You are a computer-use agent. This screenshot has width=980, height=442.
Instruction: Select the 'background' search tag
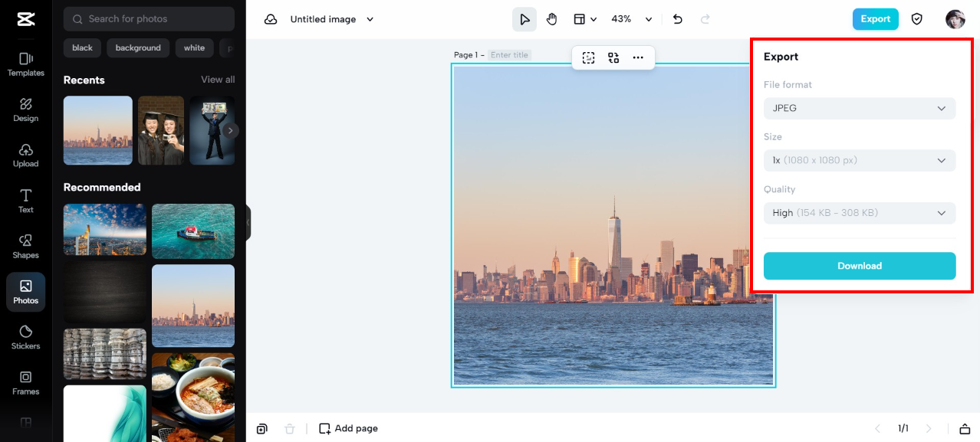pyautogui.click(x=138, y=47)
